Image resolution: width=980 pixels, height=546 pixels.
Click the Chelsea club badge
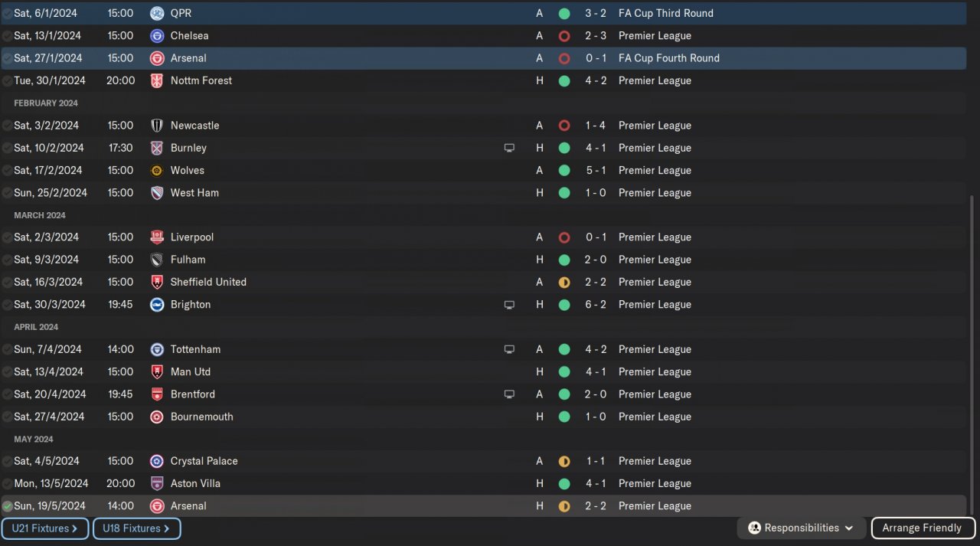pyautogui.click(x=157, y=36)
